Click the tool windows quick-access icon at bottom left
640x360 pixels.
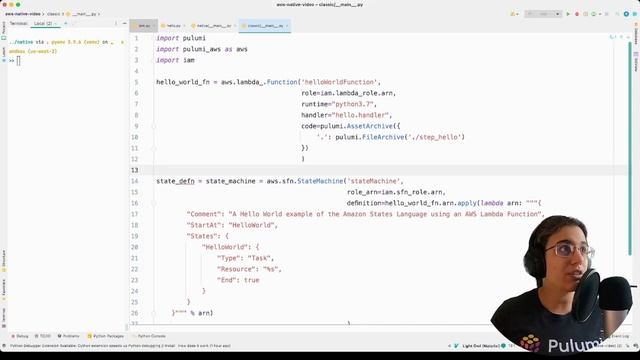[4, 346]
